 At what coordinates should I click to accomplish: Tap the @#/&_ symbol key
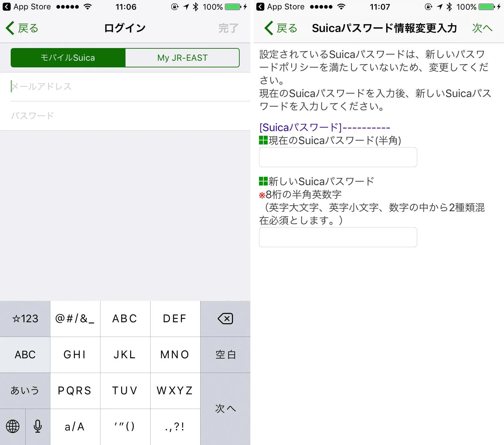[75, 319]
